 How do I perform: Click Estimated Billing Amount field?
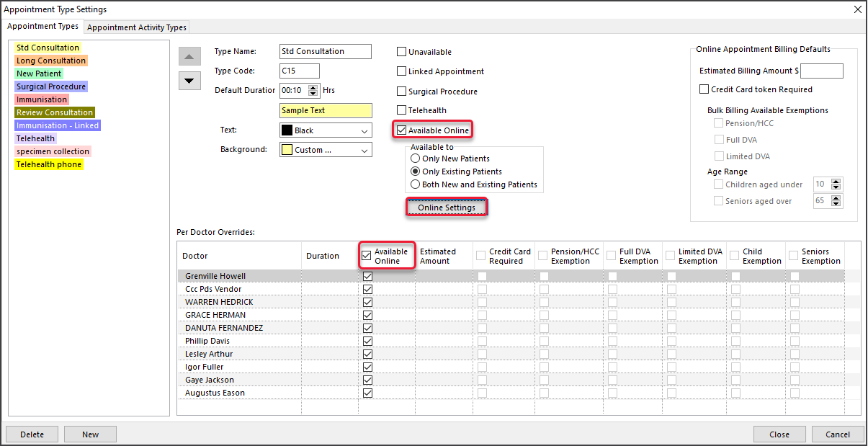pyautogui.click(x=822, y=71)
